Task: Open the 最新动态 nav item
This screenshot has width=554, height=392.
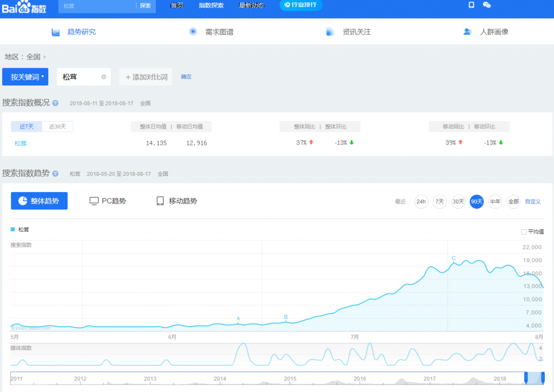Action: click(x=252, y=5)
